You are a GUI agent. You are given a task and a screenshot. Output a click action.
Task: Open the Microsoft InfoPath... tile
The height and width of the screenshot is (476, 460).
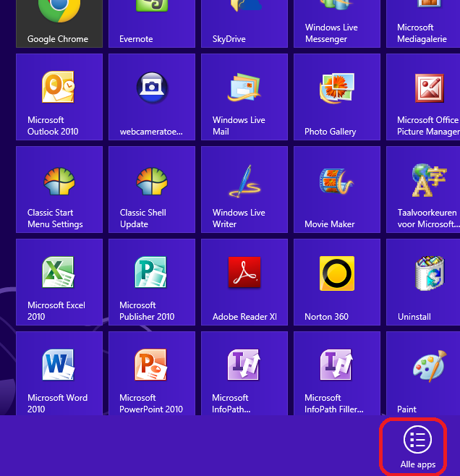244,373
